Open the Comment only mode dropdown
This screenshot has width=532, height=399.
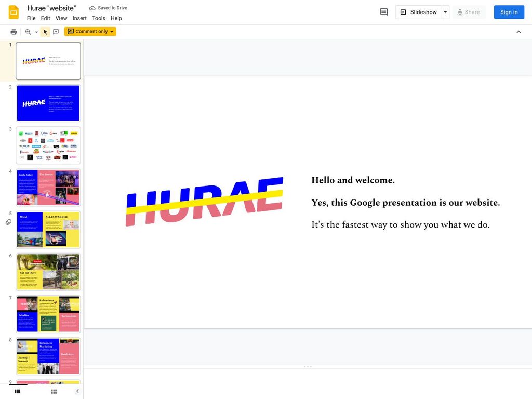(x=90, y=32)
